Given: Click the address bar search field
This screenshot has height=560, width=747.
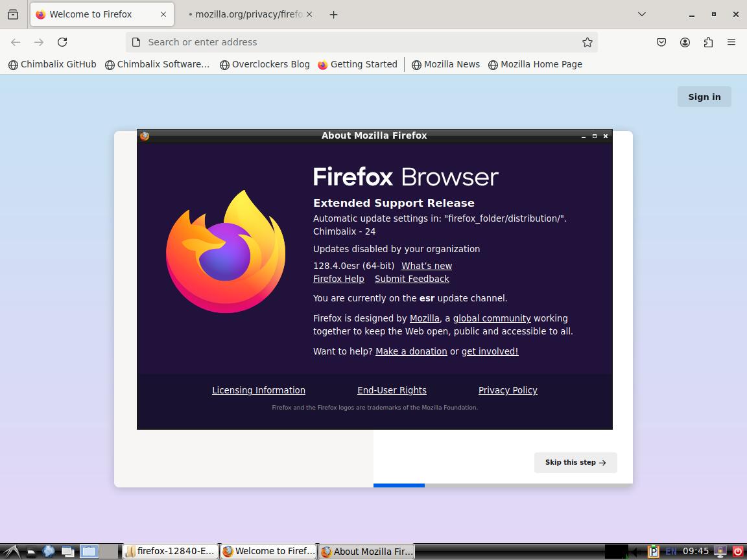Looking at the screenshot, I should (362, 42).
